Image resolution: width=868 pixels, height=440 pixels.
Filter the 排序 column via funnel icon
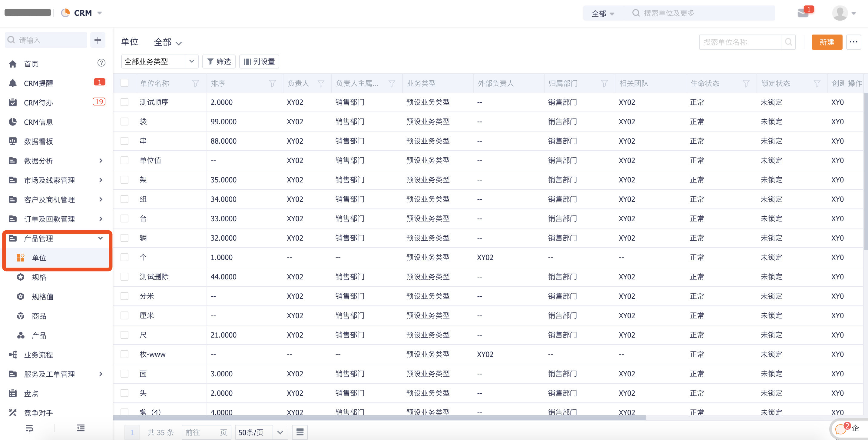[x=272, y=83]
